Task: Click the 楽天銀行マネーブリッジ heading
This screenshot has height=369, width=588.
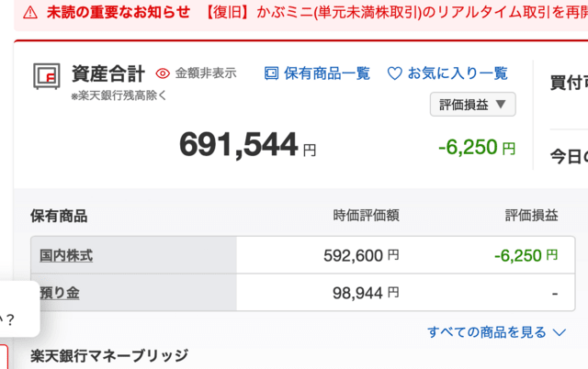Action: 109,356
